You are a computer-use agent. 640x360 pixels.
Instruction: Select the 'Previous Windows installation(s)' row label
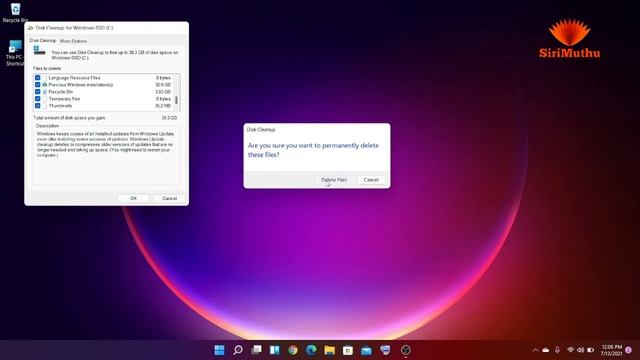[x=81, y=84]
